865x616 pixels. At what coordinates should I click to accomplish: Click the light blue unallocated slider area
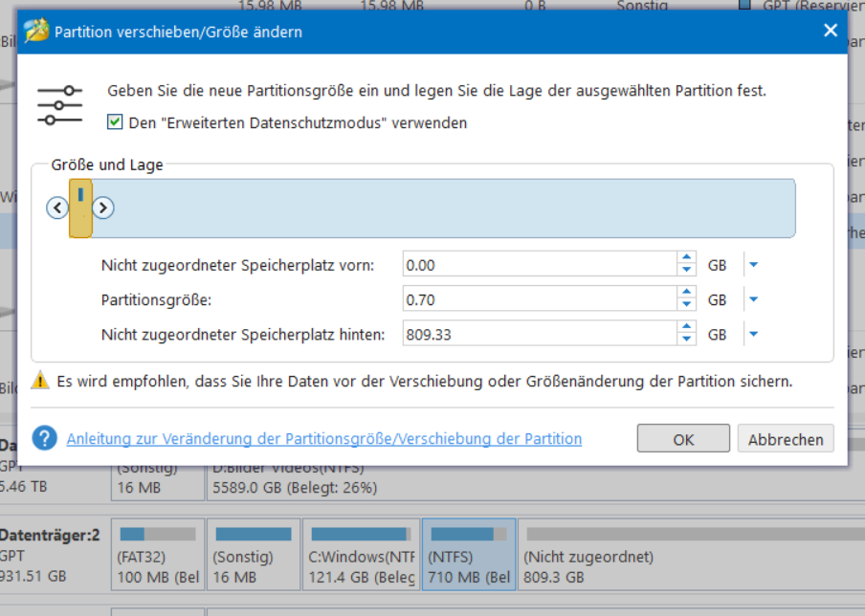pos(444,209)
